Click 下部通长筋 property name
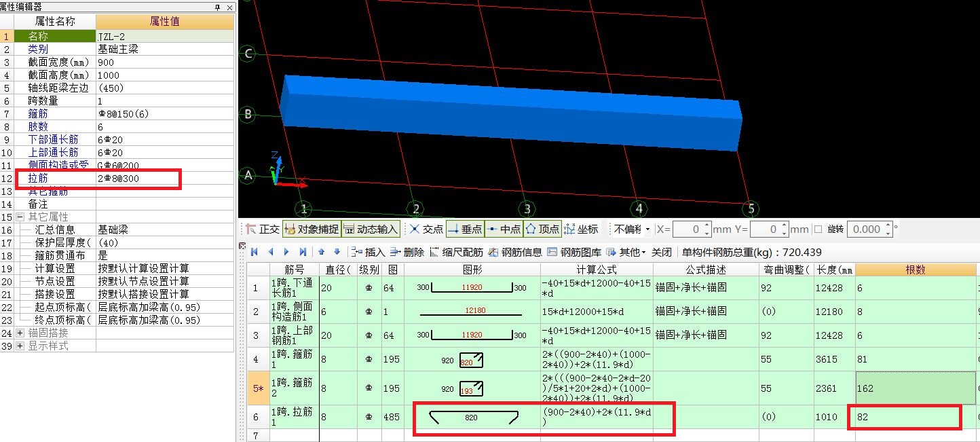This screenshot has width=980, height=442. click(53, 139)
